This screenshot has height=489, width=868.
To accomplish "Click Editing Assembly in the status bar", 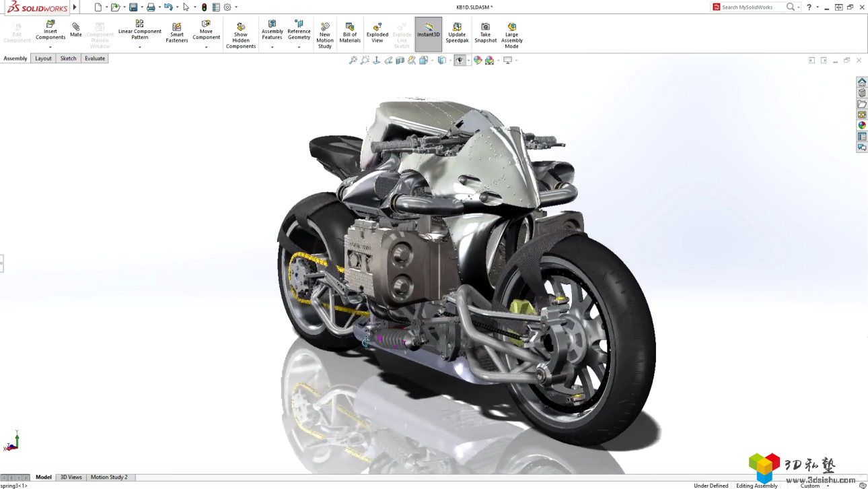I will click(756, 485).
